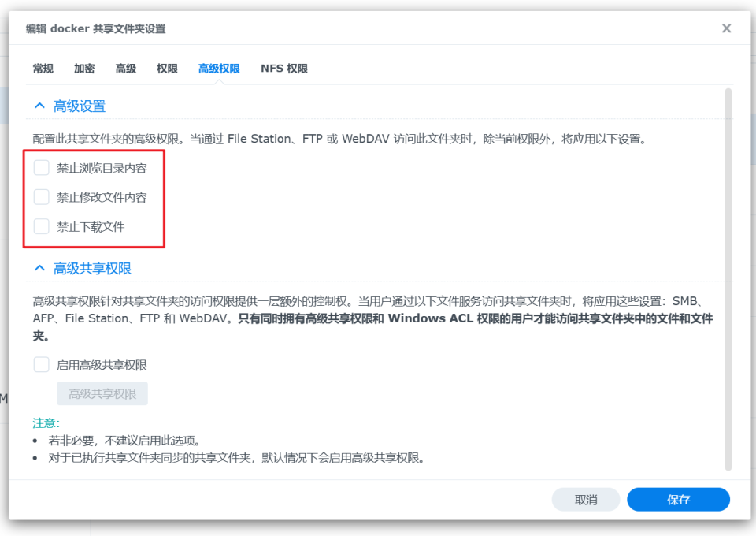Check the 禁止修改文件内容 option
Screen dimensions: 756x536
point(42,197)
